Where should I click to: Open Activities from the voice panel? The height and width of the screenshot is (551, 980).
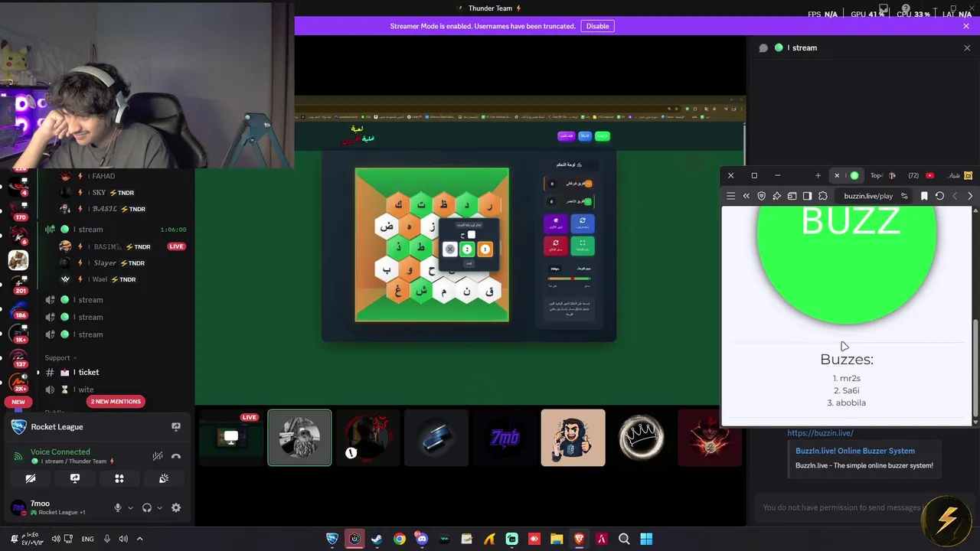119,478
